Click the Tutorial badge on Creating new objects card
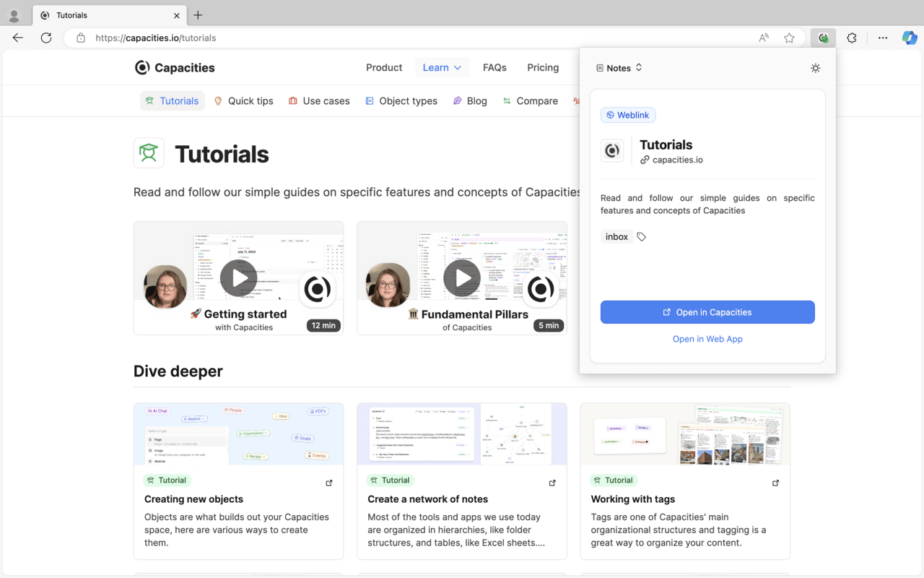This screenshot has height=578, width=924. click(167, 480)
